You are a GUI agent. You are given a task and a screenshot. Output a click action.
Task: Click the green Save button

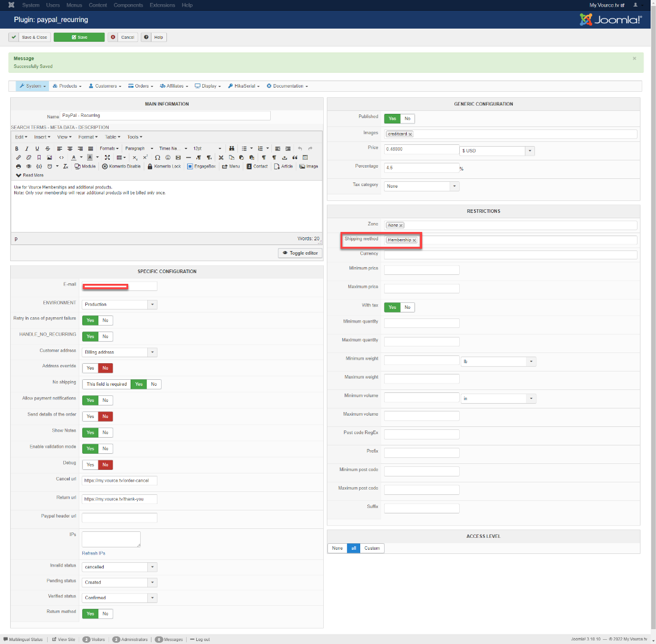click(x=79, y=38)
